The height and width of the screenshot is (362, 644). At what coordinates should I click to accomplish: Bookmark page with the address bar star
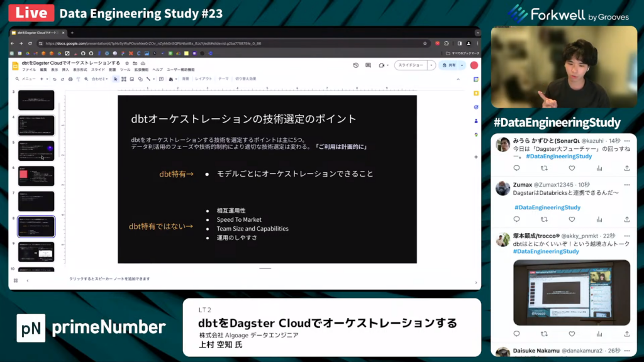[426, 43]
